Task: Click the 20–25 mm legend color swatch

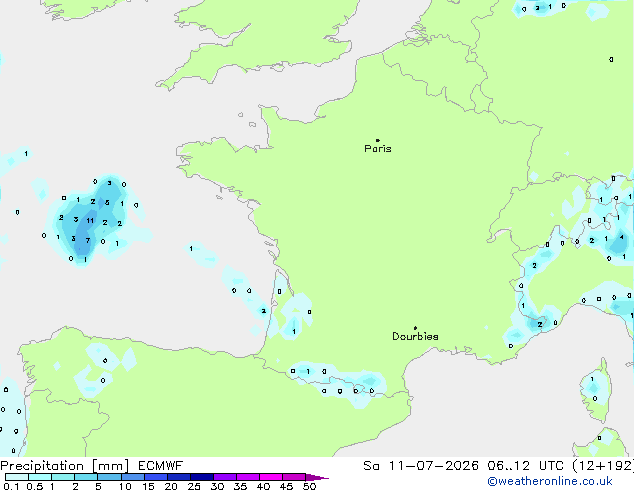Action: 178,477
